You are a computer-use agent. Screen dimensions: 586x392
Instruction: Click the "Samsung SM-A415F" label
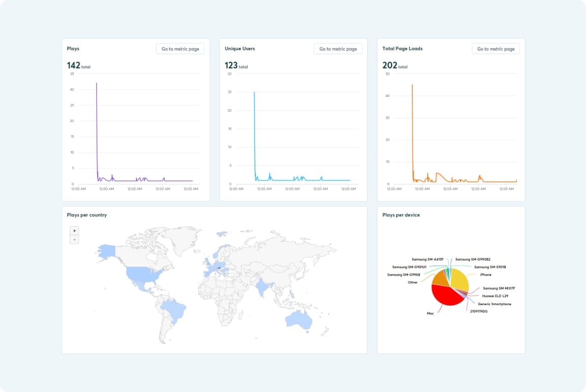(428, 259)
